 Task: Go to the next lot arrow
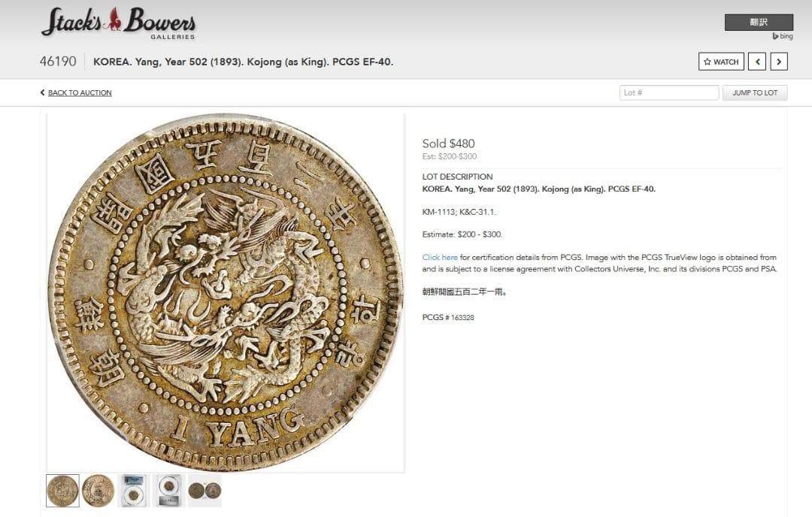779,62
